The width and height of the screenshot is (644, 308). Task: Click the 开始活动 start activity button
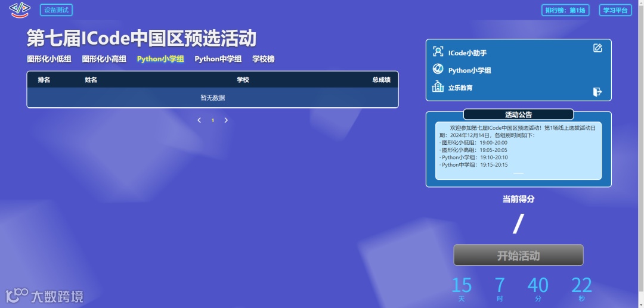(x=518, y=256)
